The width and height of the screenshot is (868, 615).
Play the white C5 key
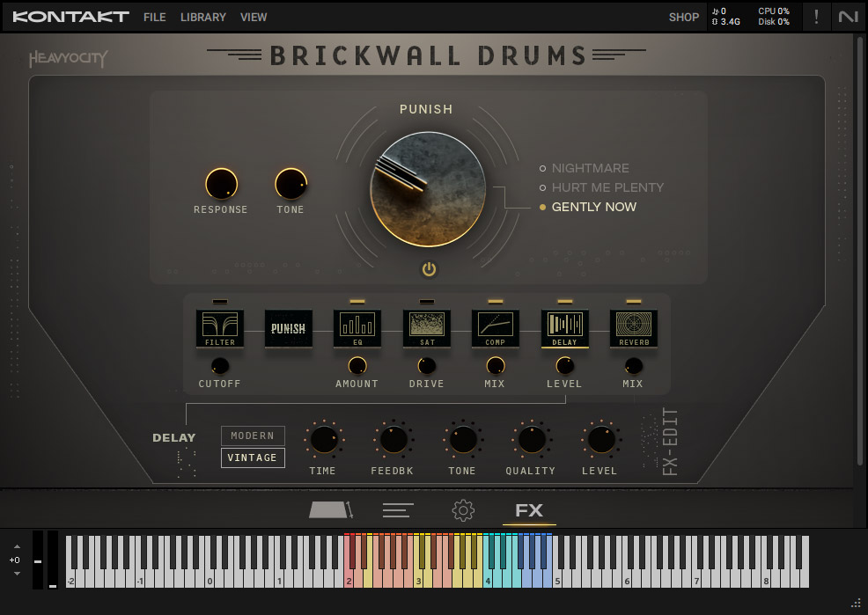(557, 580)
